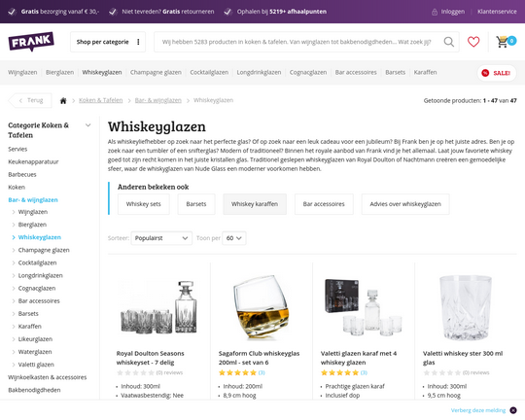
Task: Click the three-dot icon on Shop per categorie
Action: 138,42
